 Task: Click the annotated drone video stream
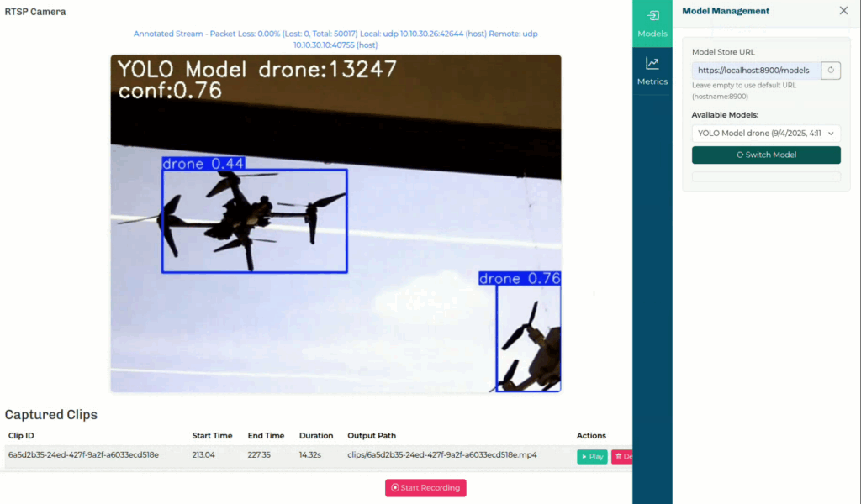(x=335, y=223)
